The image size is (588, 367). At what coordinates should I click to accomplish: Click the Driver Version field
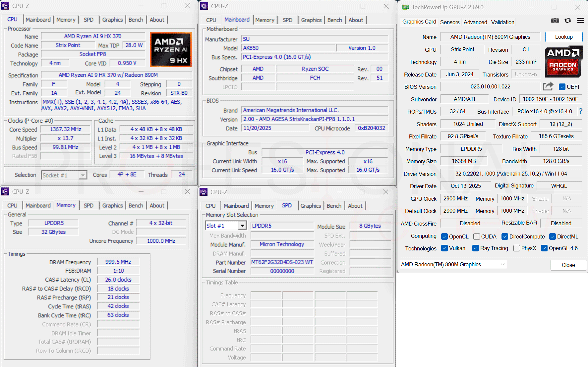pos(511,174)
